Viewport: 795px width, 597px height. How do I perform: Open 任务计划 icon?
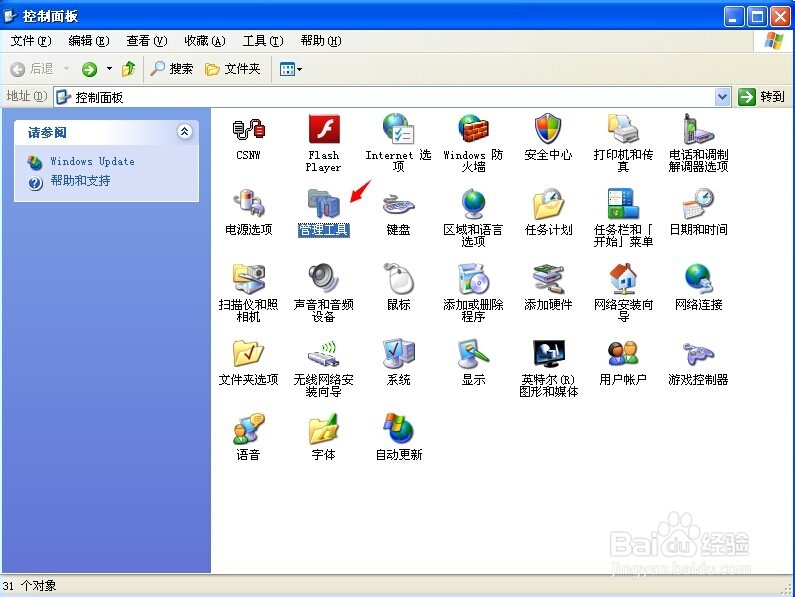click(x=548, y=204)
